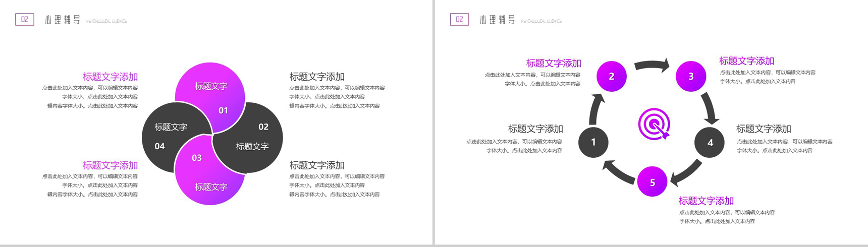Screen dimensions: 868x247
Task: Select dark circle number 4
Action: (710, 142)
